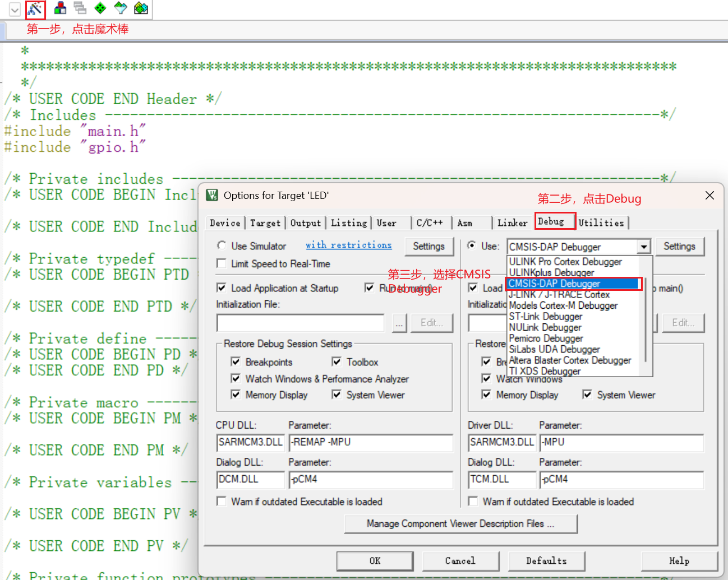Toggle simulator System Viewer checkbox
The width and height of the screenshot is (728, 580).
coord(337,395)
